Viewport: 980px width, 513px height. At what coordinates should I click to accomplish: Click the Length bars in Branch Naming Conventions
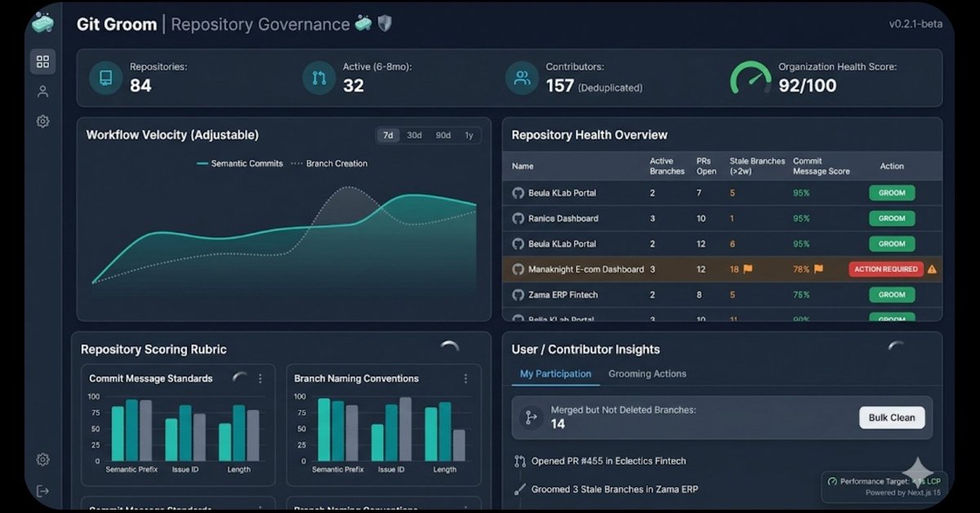(445, 431)
